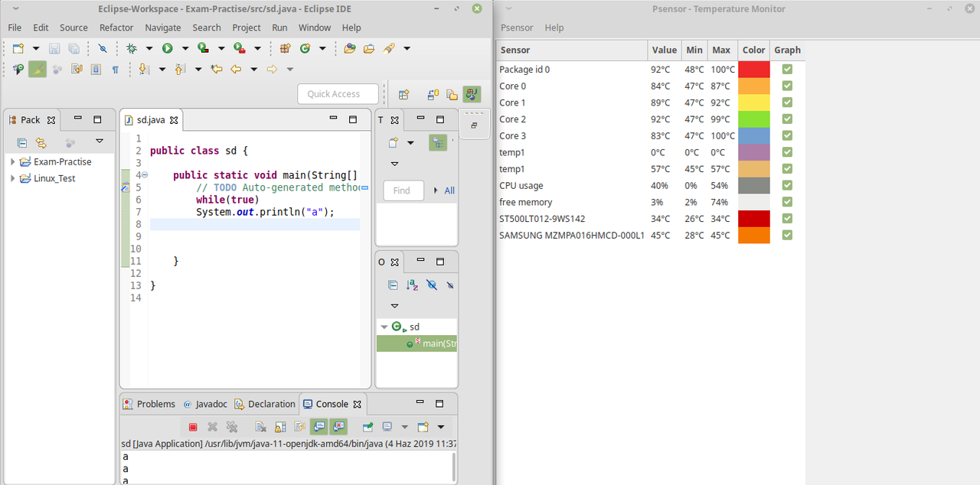The width and height of the screenshot is (980, 485).
Task: Click the Last Edit Location icon
Action: (217, 69)
